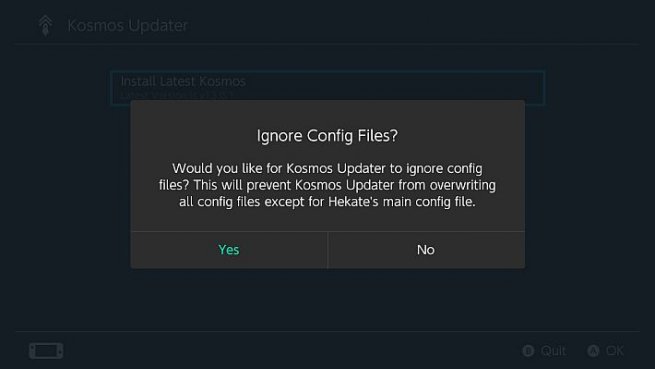655x369 pixels.
Task: Click the empty dialog area beside the heading
Action: tap(460, 136)
